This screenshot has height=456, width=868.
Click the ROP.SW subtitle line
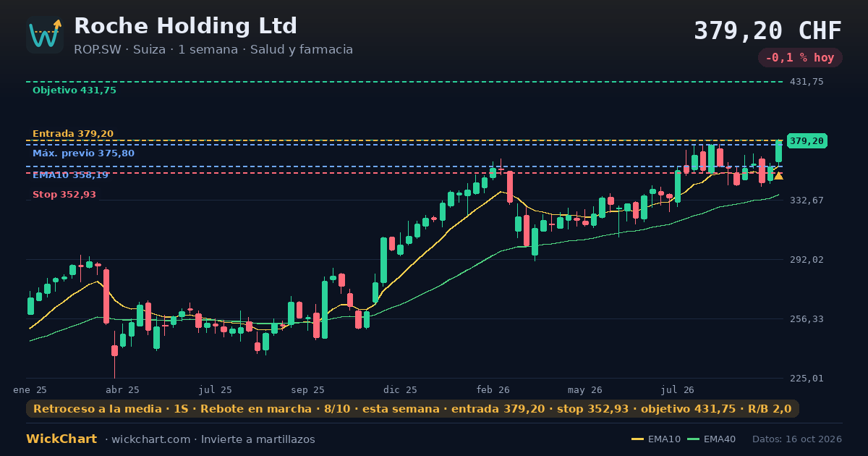[213, 50]
